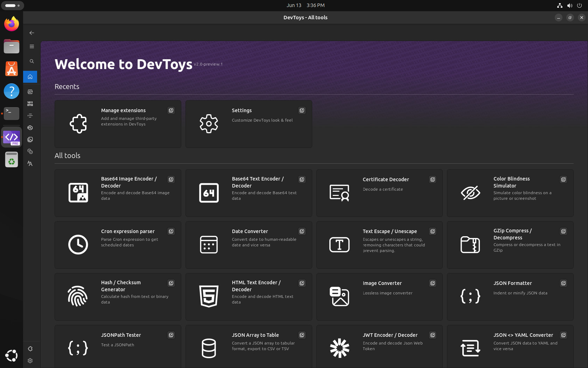Viewport: 588px width, 368px height.
Task: Open Manage extensions from sidebar bottom
Action: pos(30,349)
